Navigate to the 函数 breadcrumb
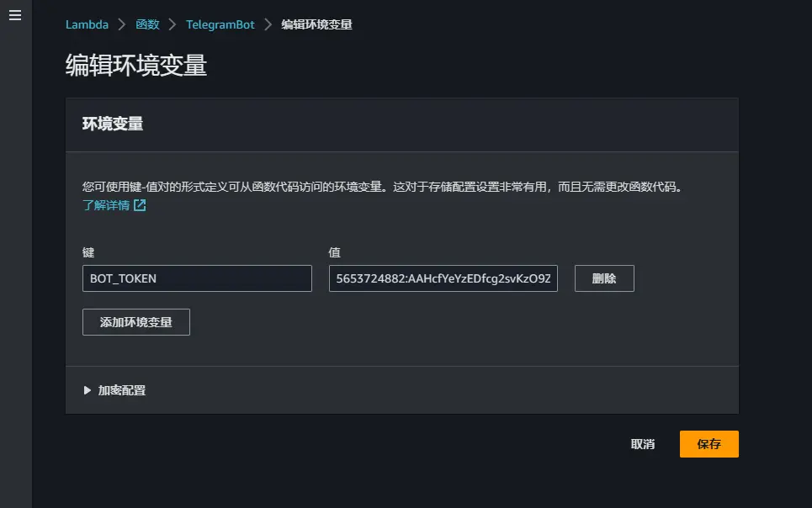 147,24
